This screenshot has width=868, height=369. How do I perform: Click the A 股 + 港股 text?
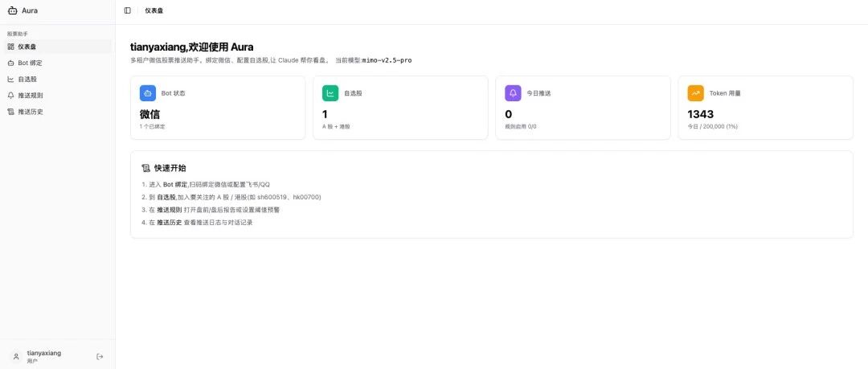[x=336, y=126]
